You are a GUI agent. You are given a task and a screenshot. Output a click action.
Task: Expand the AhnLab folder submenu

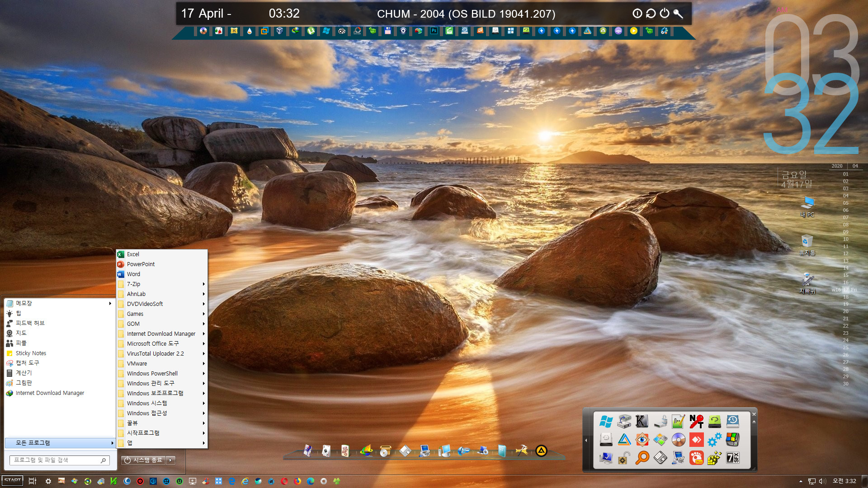(x=162, y=294)
